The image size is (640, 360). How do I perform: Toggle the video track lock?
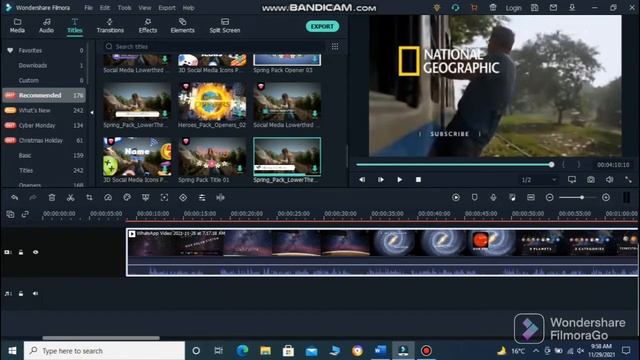click(x=21, y=252)
